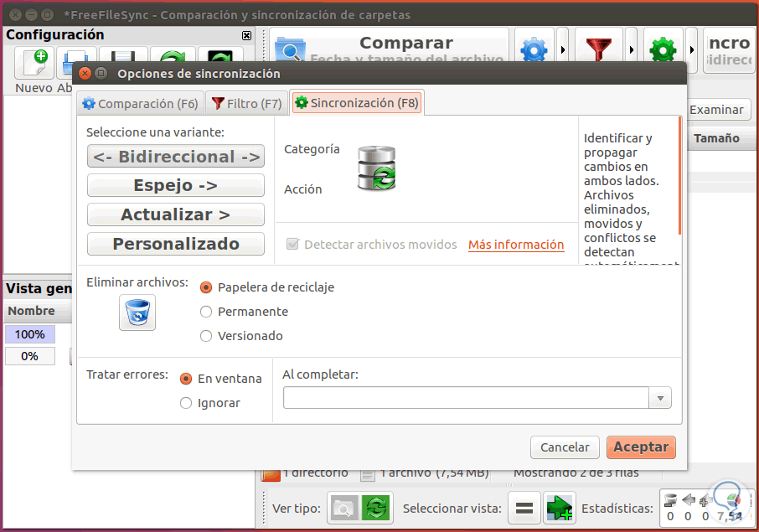Switch to Filtro (F7) tab
The image size is (759, 532).
pyautogui.click(x=247, y=104)
